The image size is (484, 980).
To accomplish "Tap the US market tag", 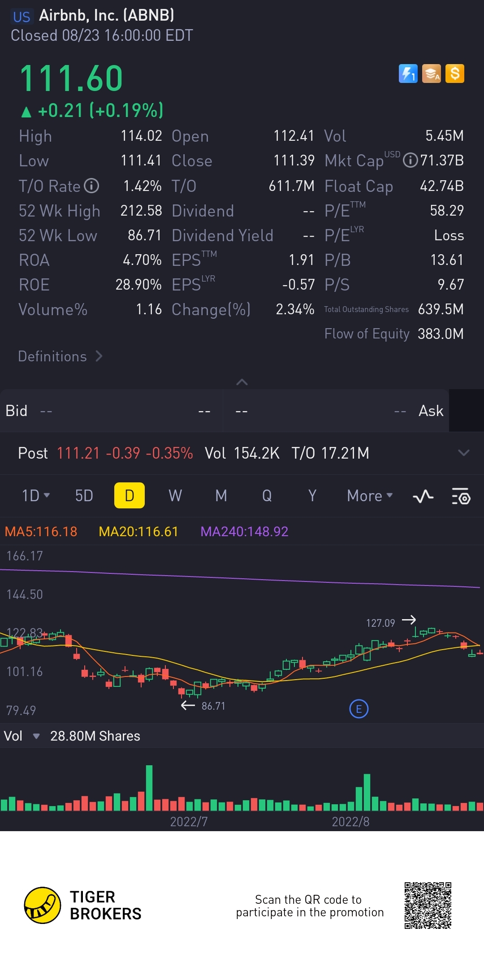I will tap(22, 17).
